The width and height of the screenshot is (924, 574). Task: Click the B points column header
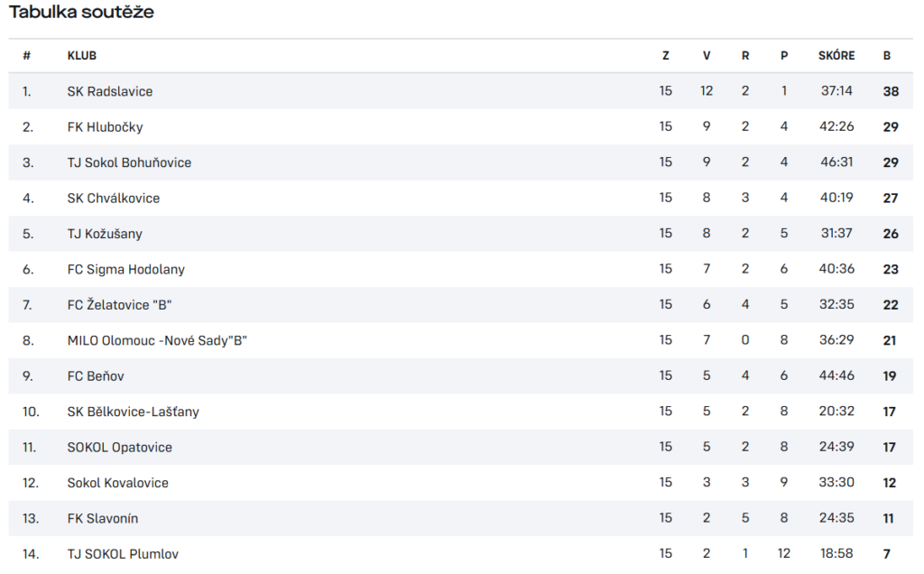pos(887,55)
